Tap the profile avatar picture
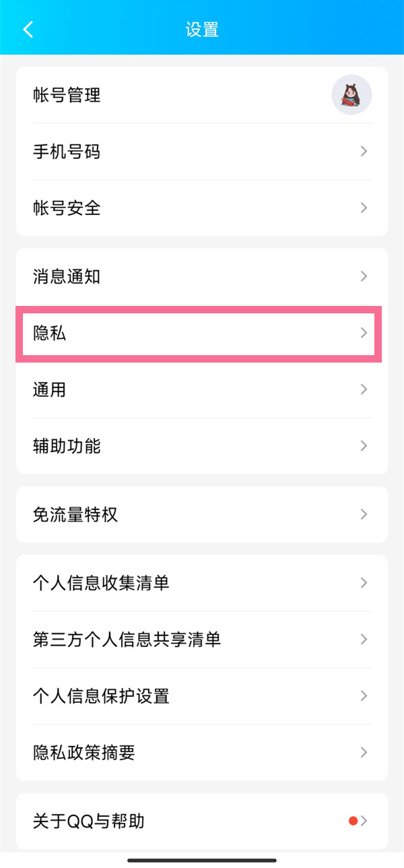The image size is (404, 868). [x=351, y=95]
